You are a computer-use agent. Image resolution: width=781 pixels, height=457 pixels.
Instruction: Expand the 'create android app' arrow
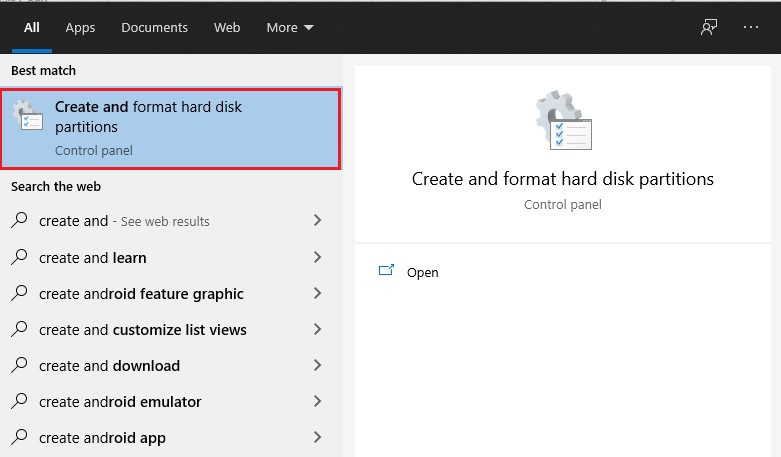pyautogui.click(x=317, y=437)
